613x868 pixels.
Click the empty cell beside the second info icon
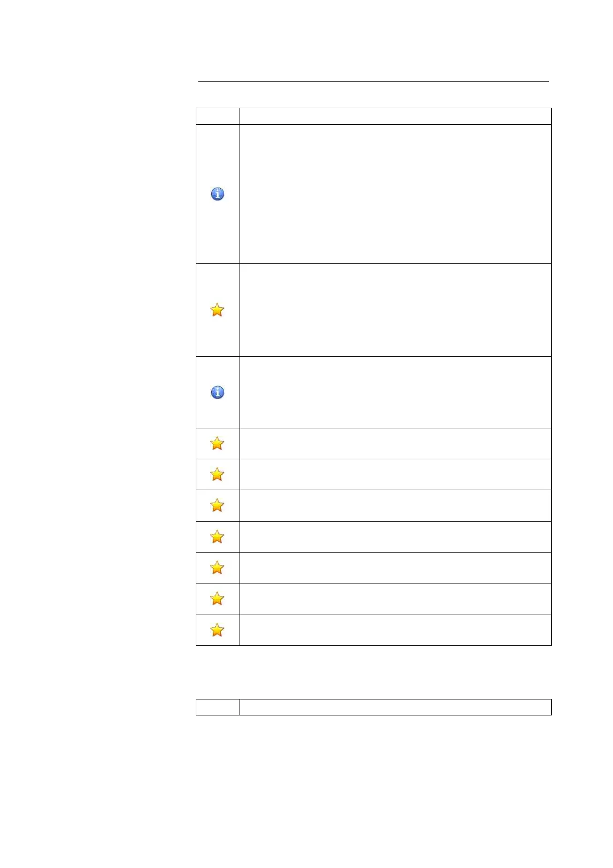click(x=395, y=392)
